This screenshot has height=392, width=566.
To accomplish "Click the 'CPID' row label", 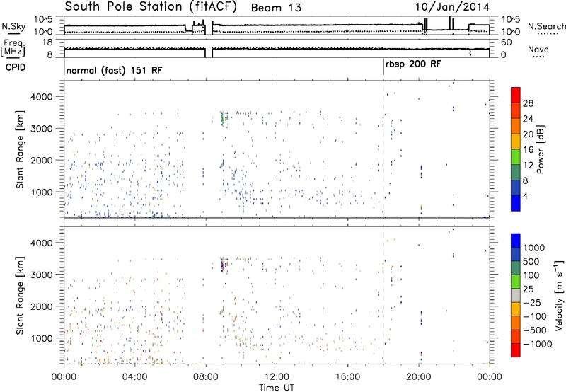I will [16, 67].
